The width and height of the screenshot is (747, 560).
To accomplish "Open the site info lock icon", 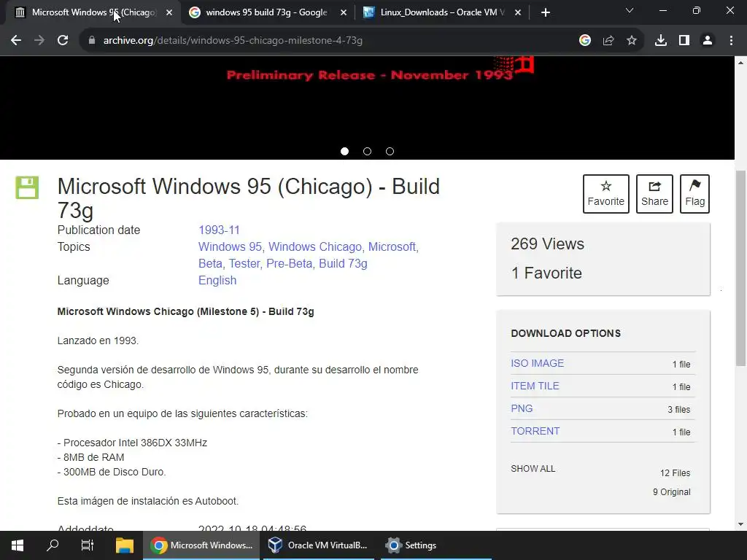I will tap(92, 41).
